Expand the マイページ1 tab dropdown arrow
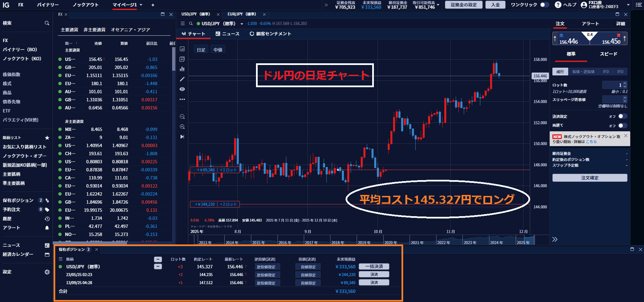The width and height of the screenshot is (644, 302). [x=141, y=5]
